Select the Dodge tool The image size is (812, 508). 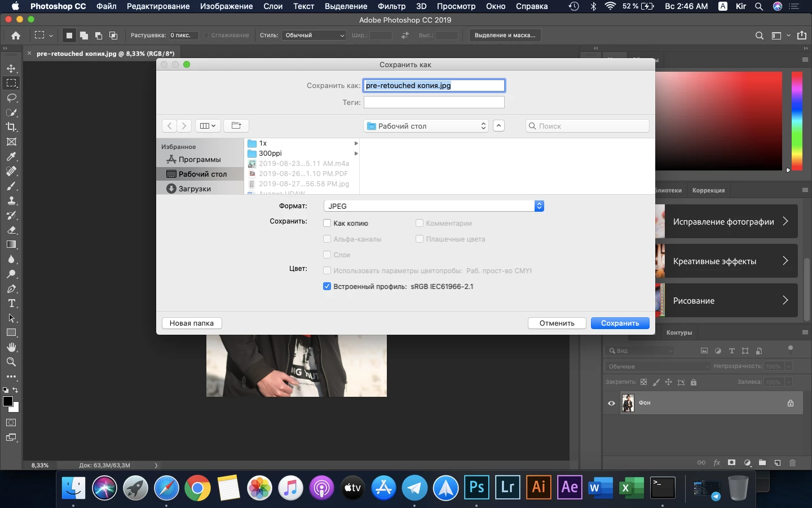point(11,274)
